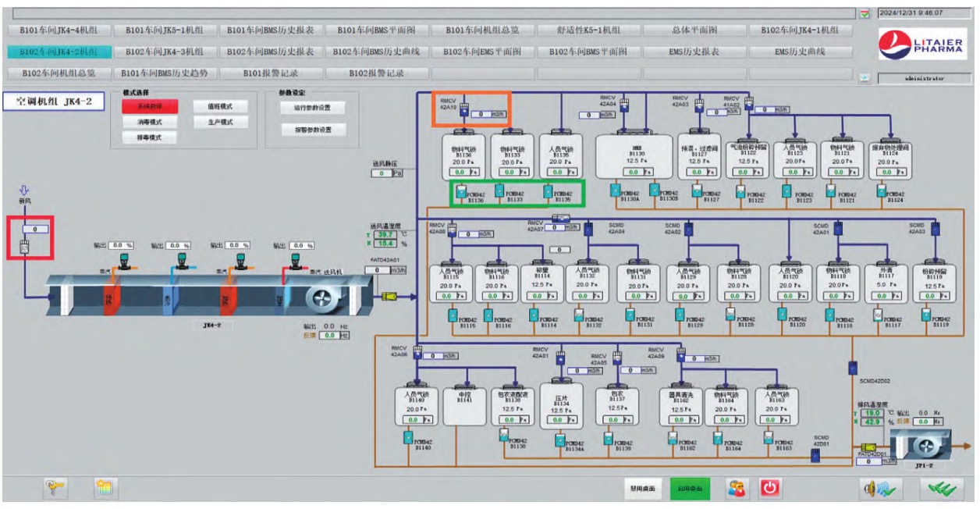Viewport: 980px width, 509px height.
Task: Open the calendar icon beside the date
Action: [864, 13]
